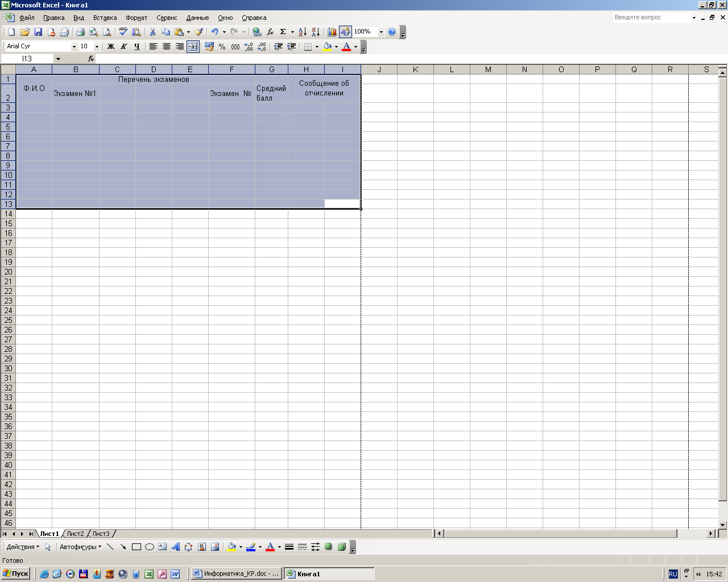Screen dimensions: 728x582
Task: Sort descending Z to A
Action: coord(316,32)
